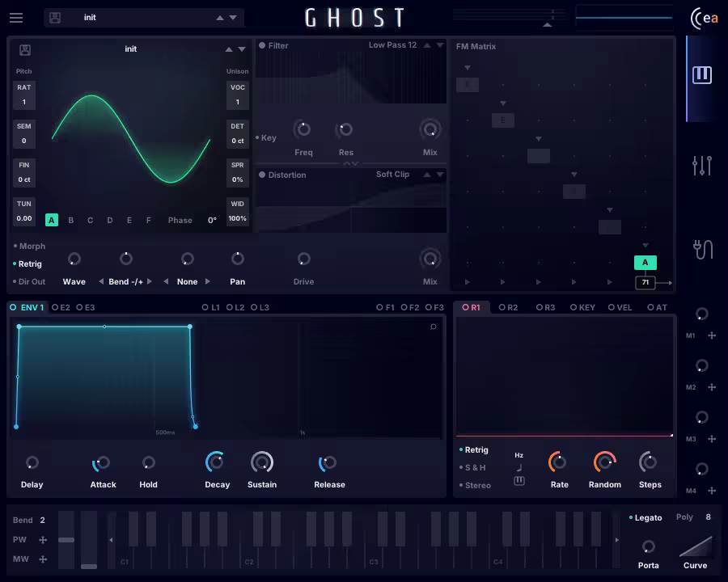Image resolution: width=728 pixels, height=582 pixels.
Task: Open the hamburger main menu
Action: 16,18
